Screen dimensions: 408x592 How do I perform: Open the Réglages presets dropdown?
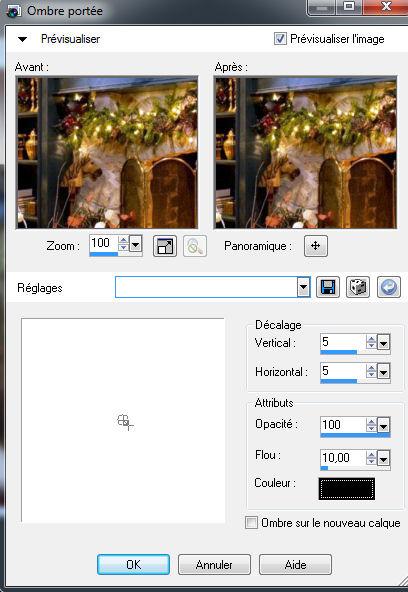pyautogui.click(x=303, y=287)
